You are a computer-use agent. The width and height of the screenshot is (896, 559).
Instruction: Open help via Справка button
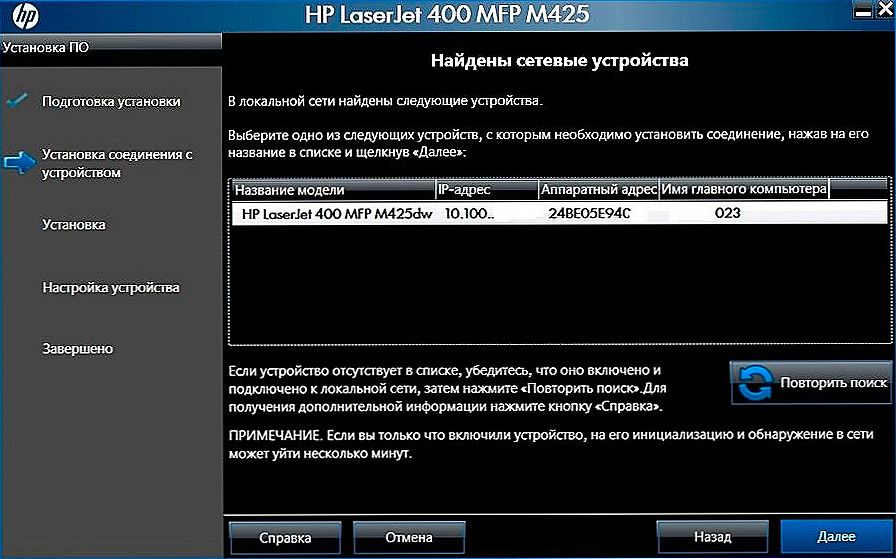tap(285, 538)
